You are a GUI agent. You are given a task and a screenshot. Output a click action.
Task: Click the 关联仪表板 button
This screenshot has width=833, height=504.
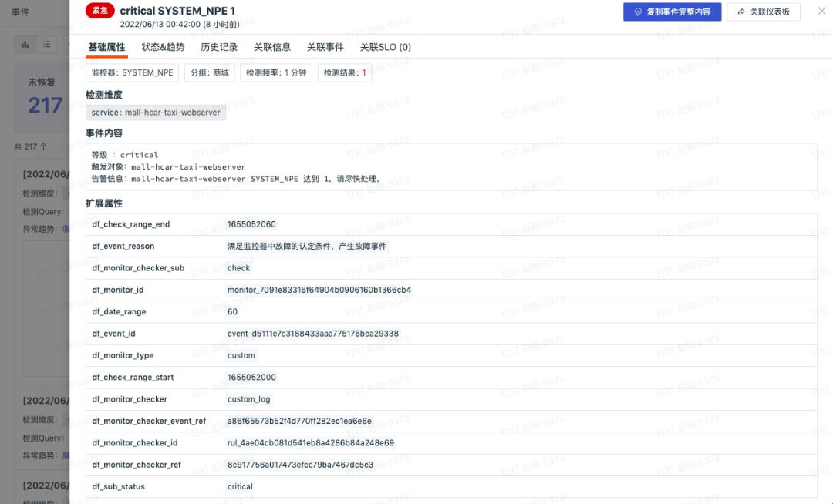[764, 12]
